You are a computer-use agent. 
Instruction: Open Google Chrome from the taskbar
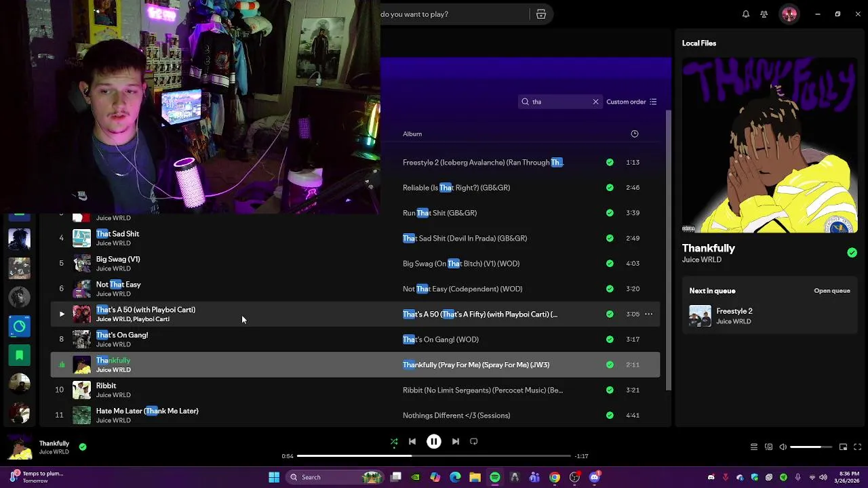click(555, 477)
